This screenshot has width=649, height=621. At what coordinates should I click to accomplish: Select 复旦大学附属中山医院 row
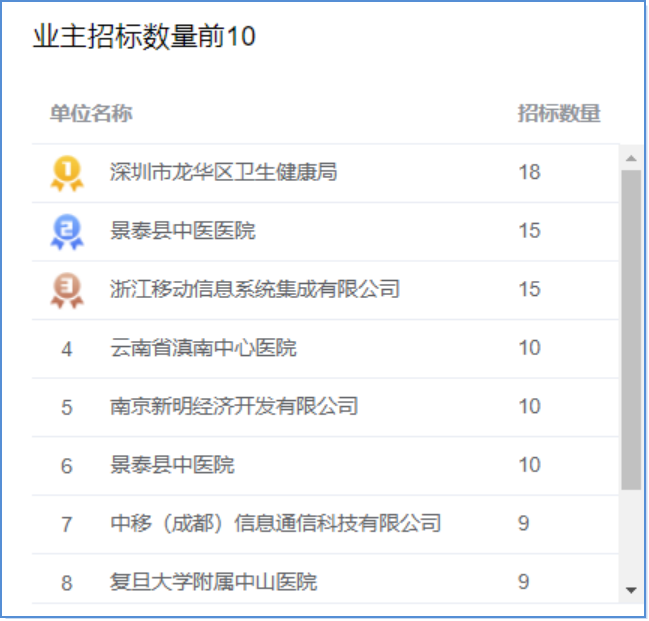(x=325, y=582)
